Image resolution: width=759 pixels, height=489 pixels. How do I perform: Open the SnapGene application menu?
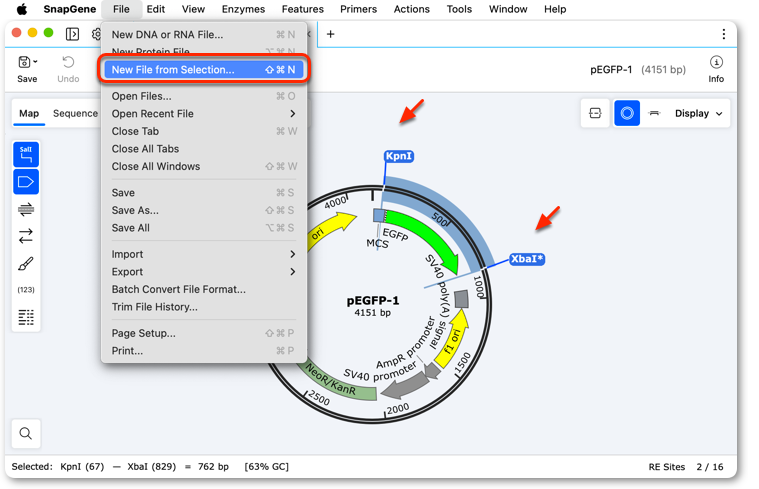[x=70, y=9]
